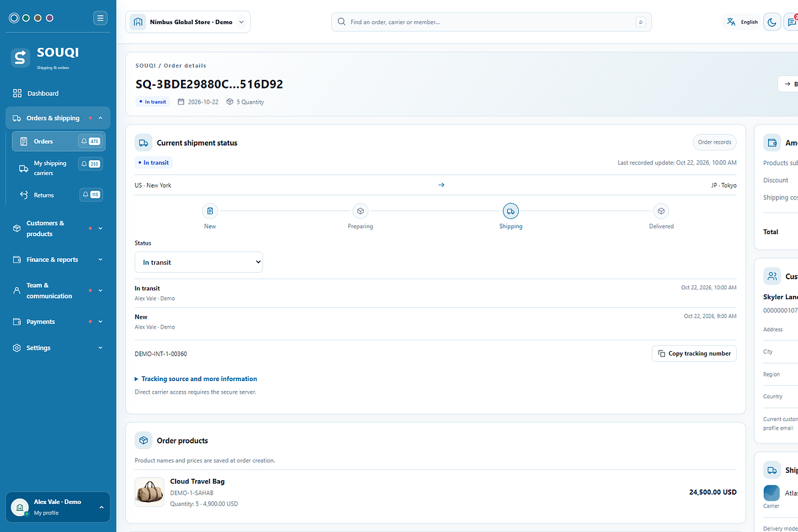The image size is (798, 532).
Task: Collapse the Orders & shipping section
Action: click(58, 118)
